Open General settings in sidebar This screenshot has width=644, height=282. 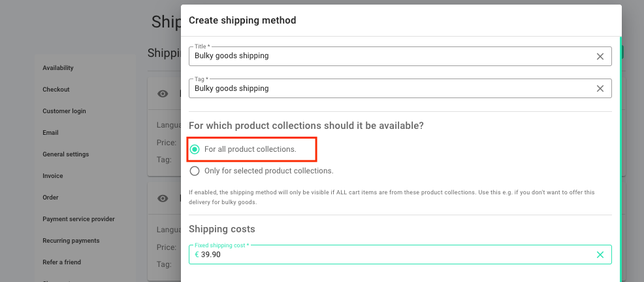pyautogui.click(x=66, y=154)
